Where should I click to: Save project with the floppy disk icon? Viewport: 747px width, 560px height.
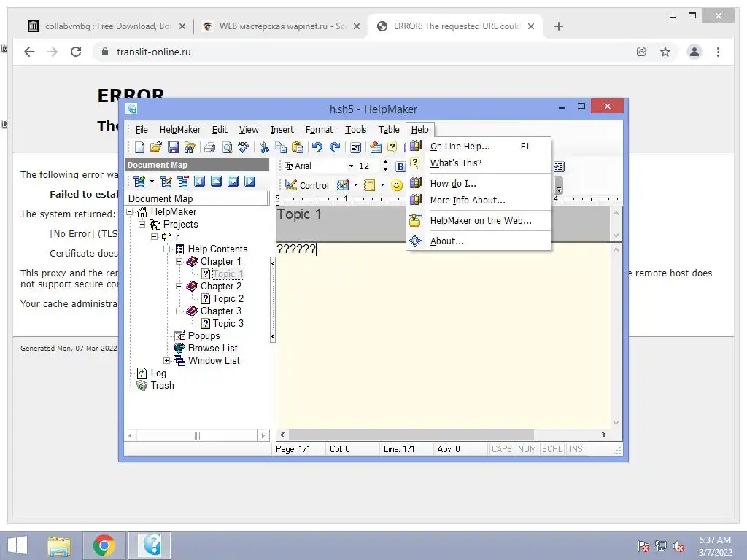tap(173, 147)
